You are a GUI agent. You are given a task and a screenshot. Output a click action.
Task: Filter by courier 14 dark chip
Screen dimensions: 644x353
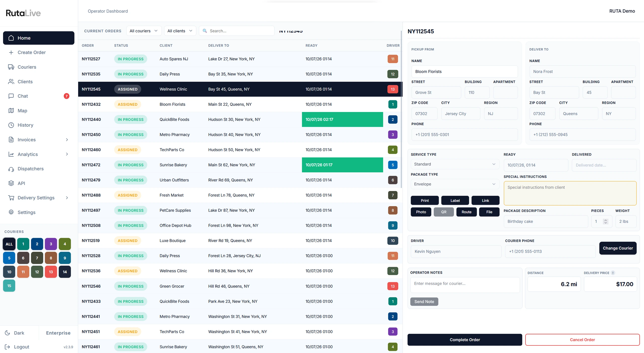65,272
